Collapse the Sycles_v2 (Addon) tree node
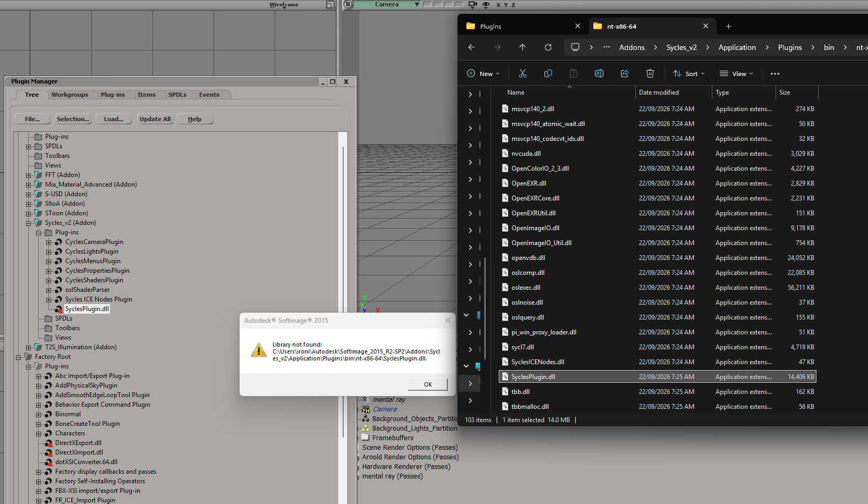This screenshot has height=504, width=868. pos(29,223)
